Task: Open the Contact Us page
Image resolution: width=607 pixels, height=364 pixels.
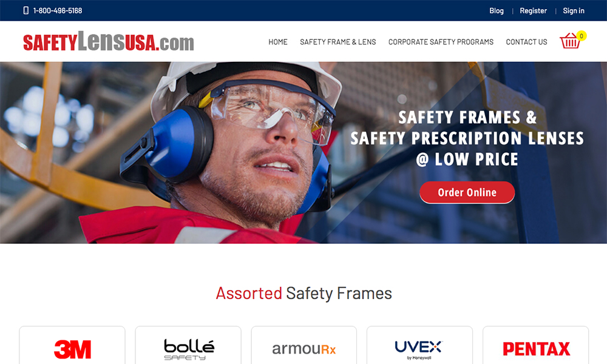Action: pyautogui.click(x=526, y=42)
